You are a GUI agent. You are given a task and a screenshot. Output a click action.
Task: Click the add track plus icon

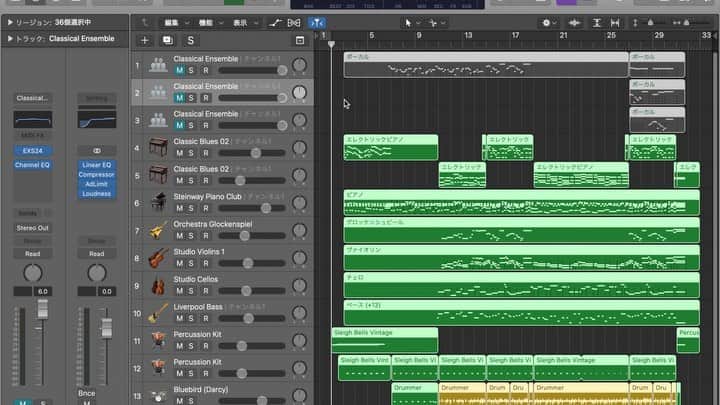144,40
